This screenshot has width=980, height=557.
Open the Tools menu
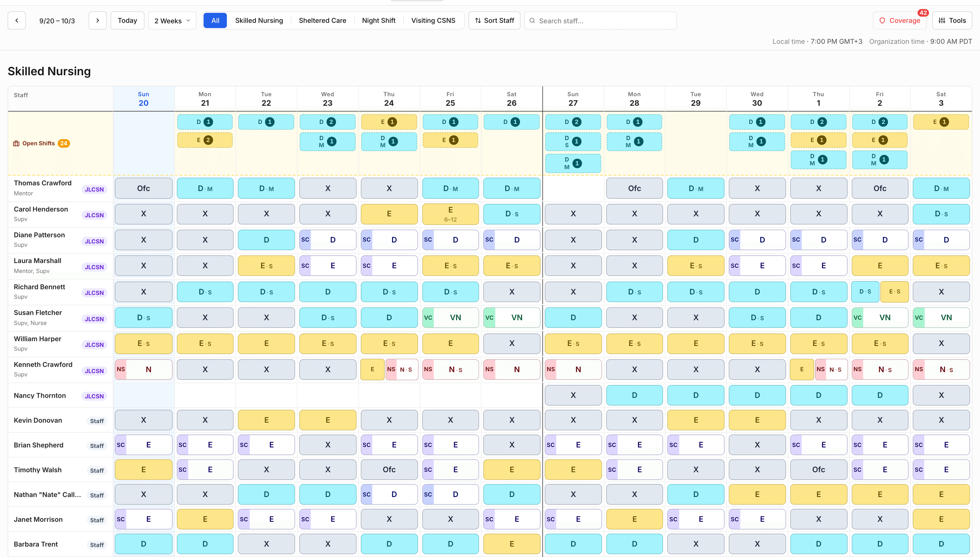click(x=952, y=21)
